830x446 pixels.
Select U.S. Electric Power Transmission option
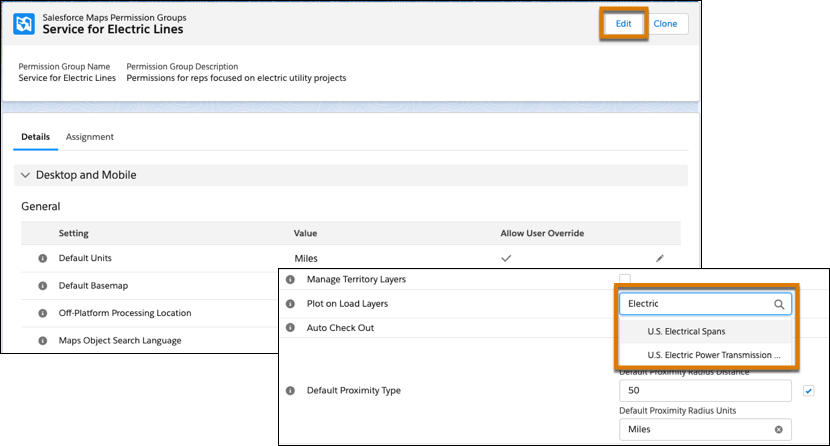click(705, 355)
